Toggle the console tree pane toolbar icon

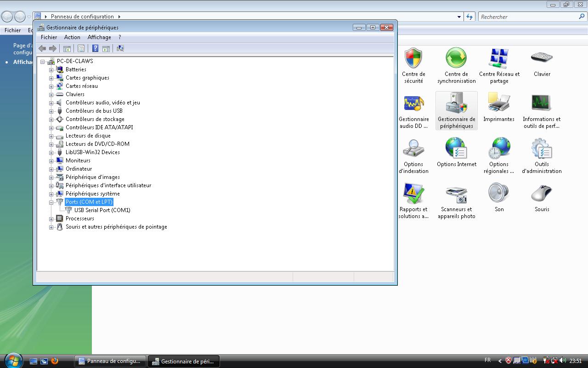tap(67, 48)
